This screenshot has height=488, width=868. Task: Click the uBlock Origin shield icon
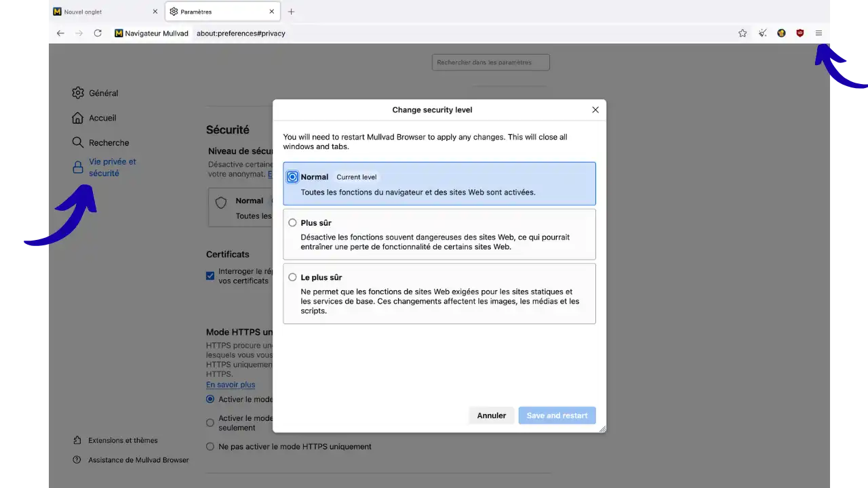800,33
